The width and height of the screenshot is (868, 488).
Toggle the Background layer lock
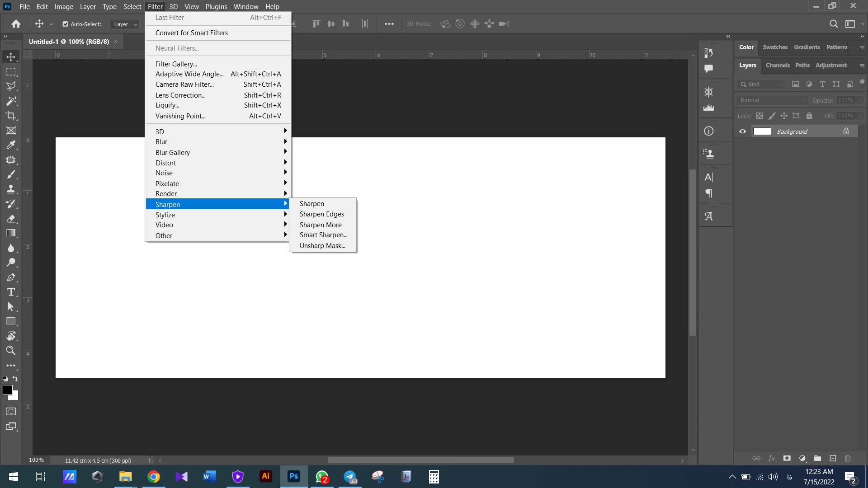[x=846, y=131]
